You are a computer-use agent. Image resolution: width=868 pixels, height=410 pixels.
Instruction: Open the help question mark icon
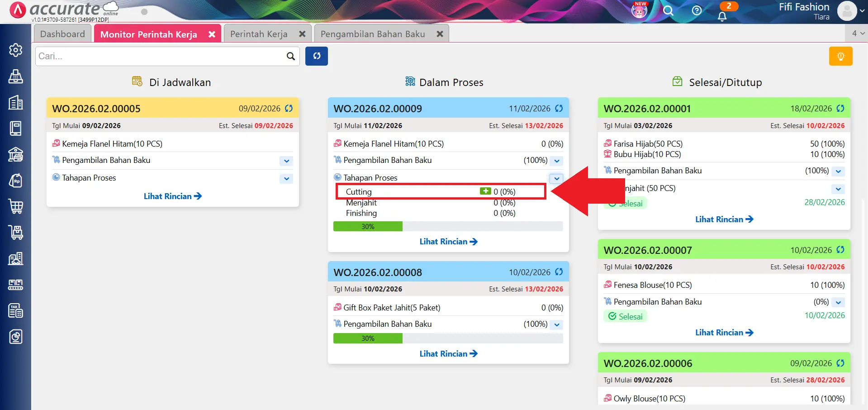697,10
